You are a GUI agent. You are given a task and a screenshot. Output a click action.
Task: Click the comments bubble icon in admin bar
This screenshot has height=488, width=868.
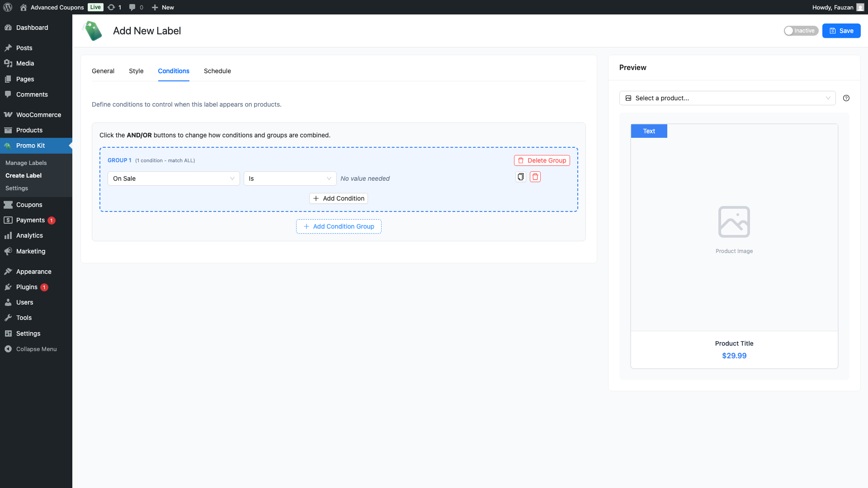132,7
